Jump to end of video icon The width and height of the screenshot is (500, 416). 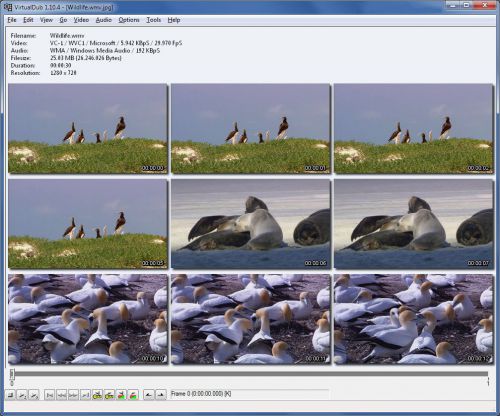85,395
